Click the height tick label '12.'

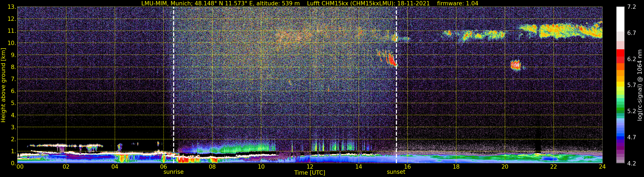(x=12, y=19)
